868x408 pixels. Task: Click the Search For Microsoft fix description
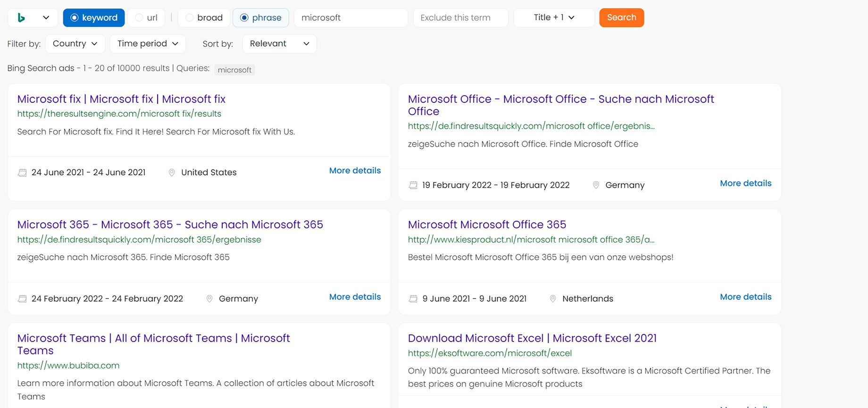click(156, 132)
